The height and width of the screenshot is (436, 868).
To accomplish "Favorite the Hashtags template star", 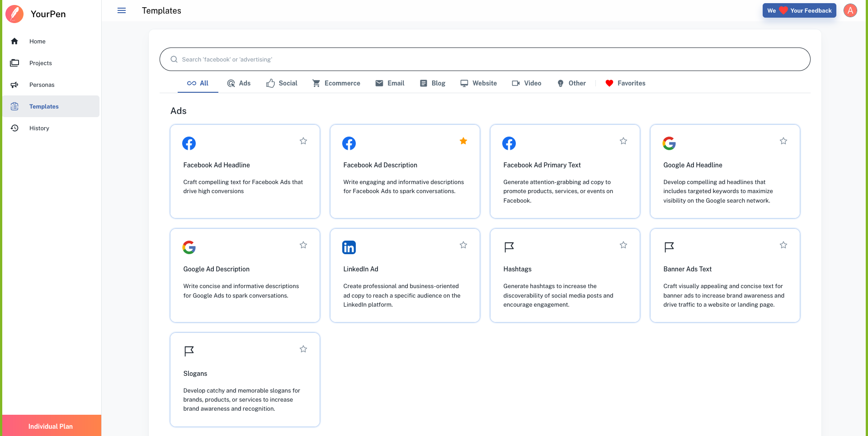I will click(x=623, y=245).
